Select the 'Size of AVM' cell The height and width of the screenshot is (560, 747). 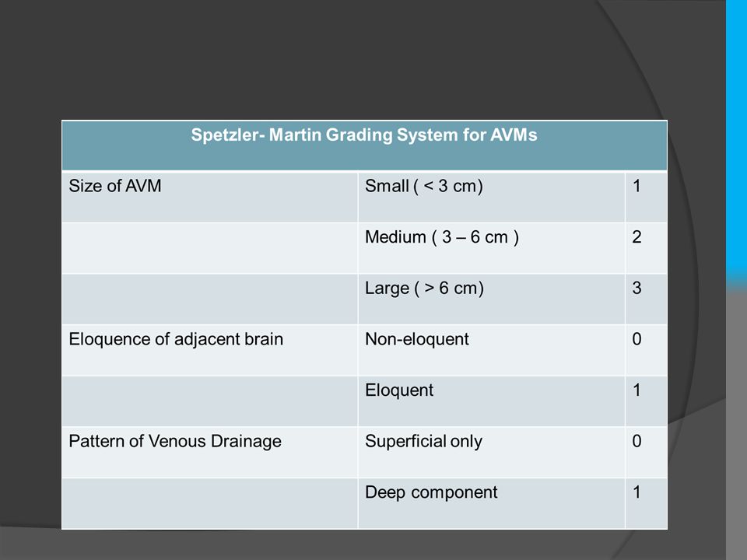pyautogui.click(x=209, y=197)
